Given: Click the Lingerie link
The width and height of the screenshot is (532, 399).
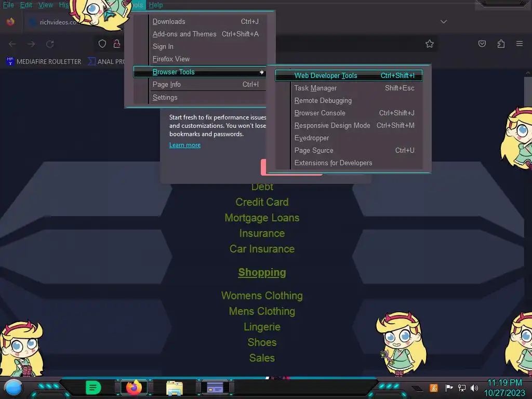Looking at the screenshot, I should (x=262, y=327).
